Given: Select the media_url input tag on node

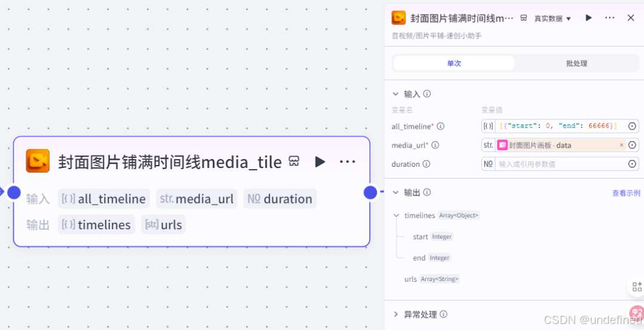Looking at the screenshot, I should coord(196,199).
